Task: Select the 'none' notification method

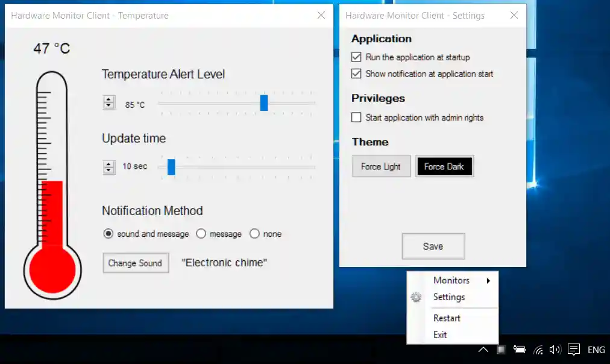Action: 254,234
